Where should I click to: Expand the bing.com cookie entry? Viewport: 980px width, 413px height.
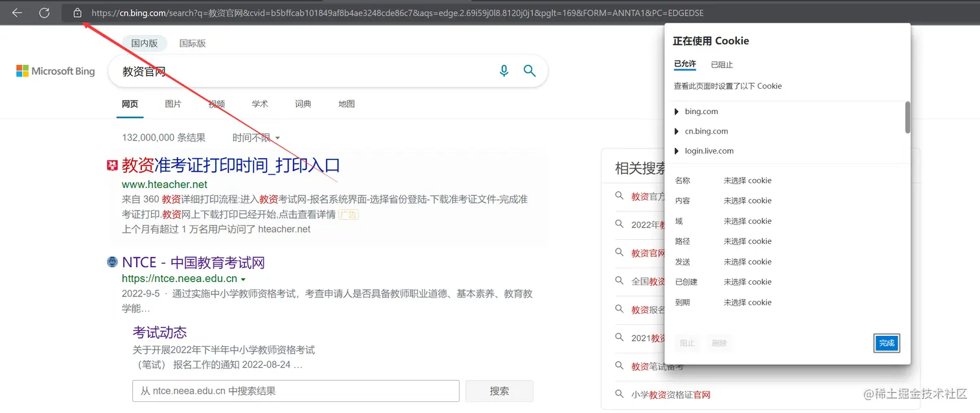pos(677,111)
